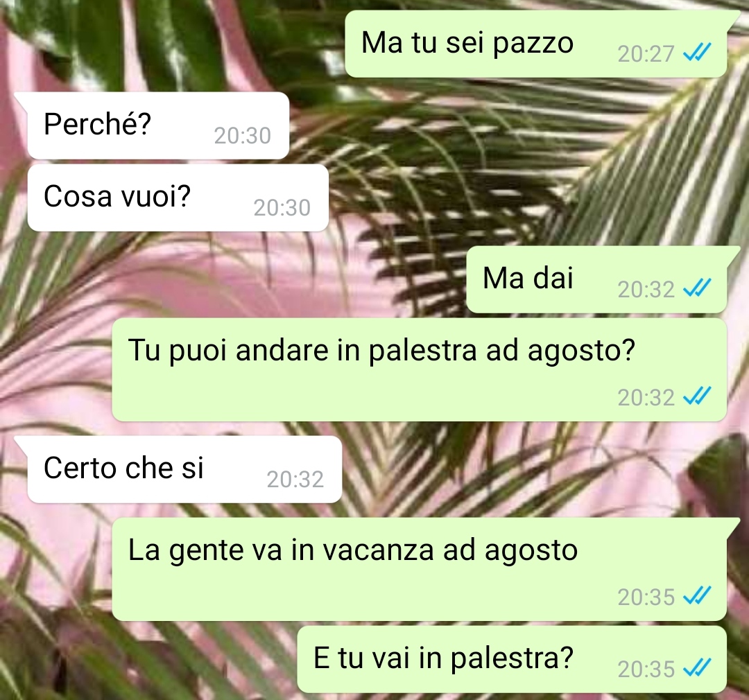Tap the 20:35 timestamp under 'La gente va' message
Screen dimensions: 749x700
[x=646, y=597]
